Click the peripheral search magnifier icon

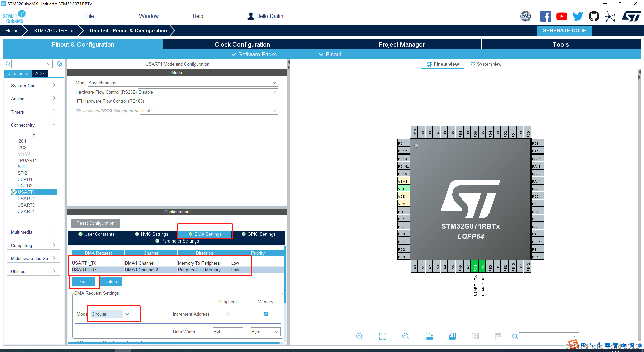point(8,64)
